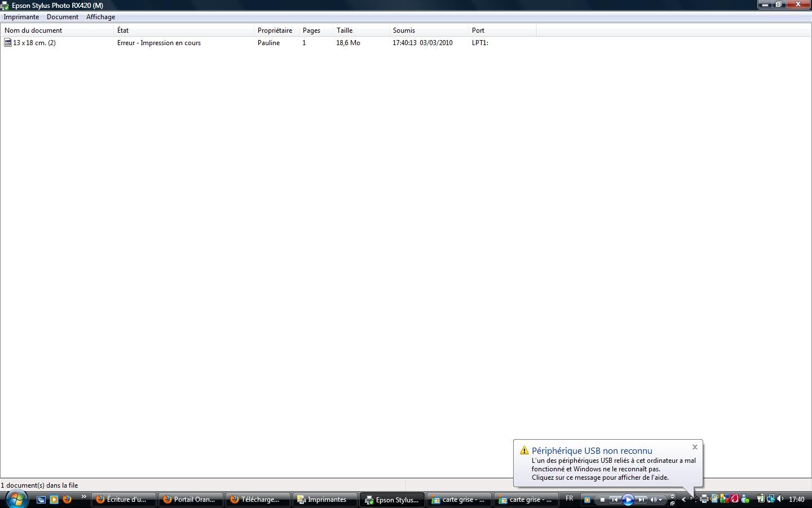Restore Media Player from taskbar toolbar
This screenshot has width=812, height=508.
coord(672,503)
